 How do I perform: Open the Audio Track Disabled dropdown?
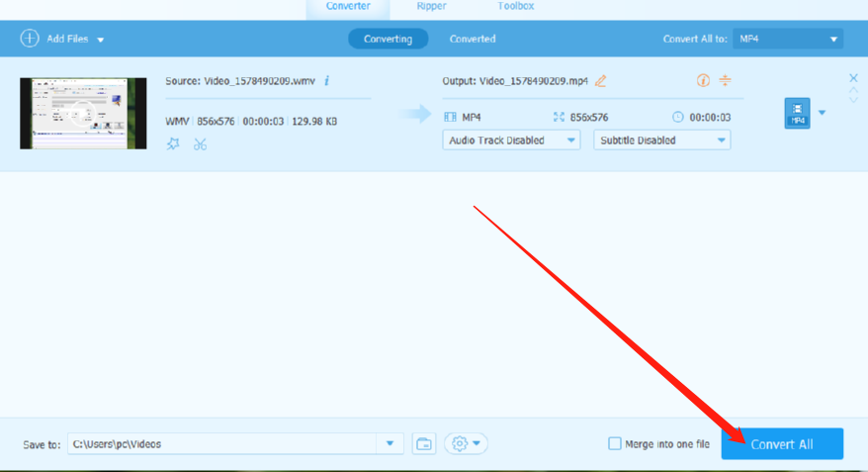511,141
